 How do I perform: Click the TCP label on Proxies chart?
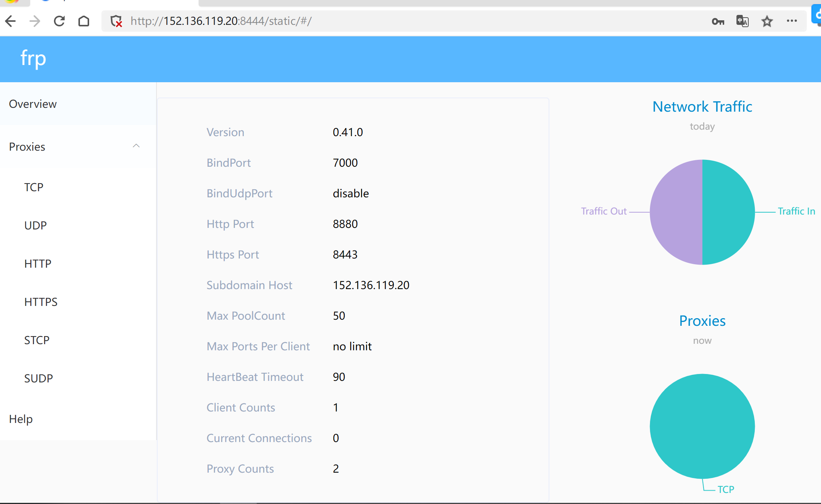click(722, 492)
